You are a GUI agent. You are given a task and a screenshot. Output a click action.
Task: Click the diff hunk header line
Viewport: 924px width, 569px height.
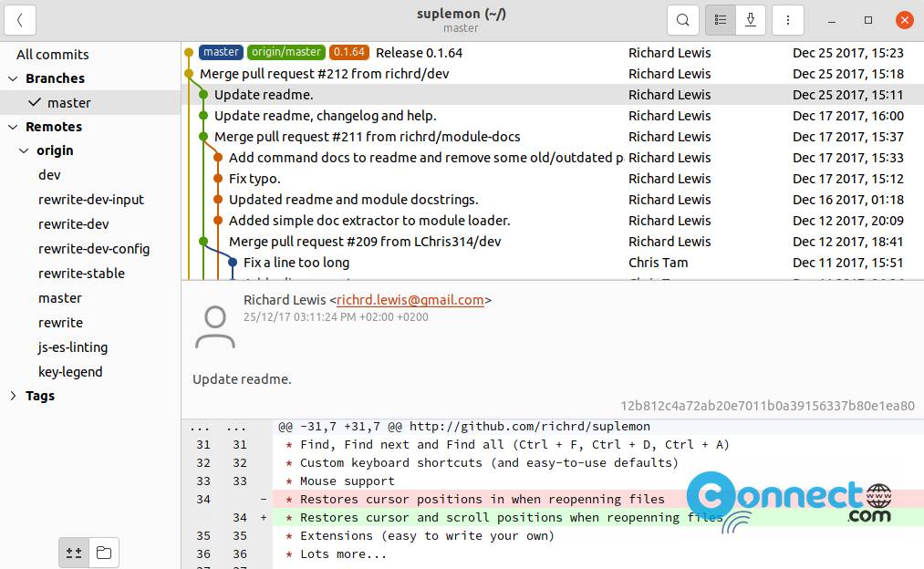coord(553,427)
